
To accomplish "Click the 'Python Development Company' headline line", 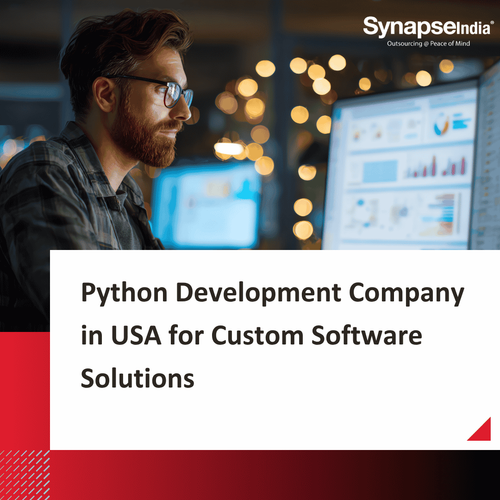I will point(272,294).
